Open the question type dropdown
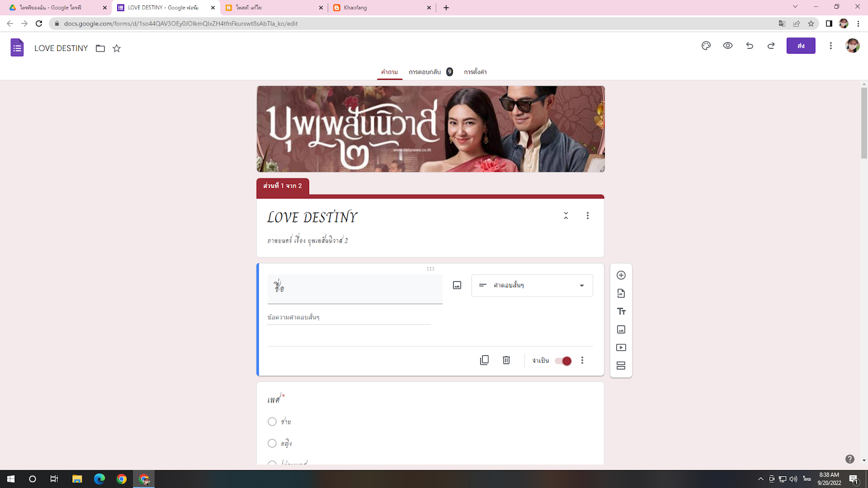Screen dimensions: 868x488 [x=532, y=285]
